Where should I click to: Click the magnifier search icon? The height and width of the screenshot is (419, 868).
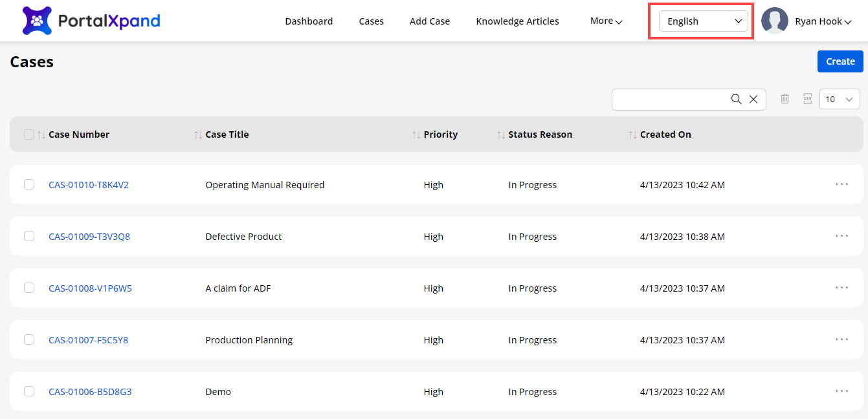(x=736, y=99)
